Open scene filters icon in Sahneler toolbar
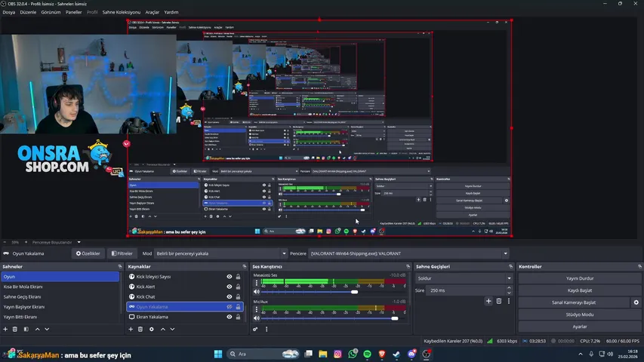The width and height of the screenshot is (644, 362). pos(26,329)
